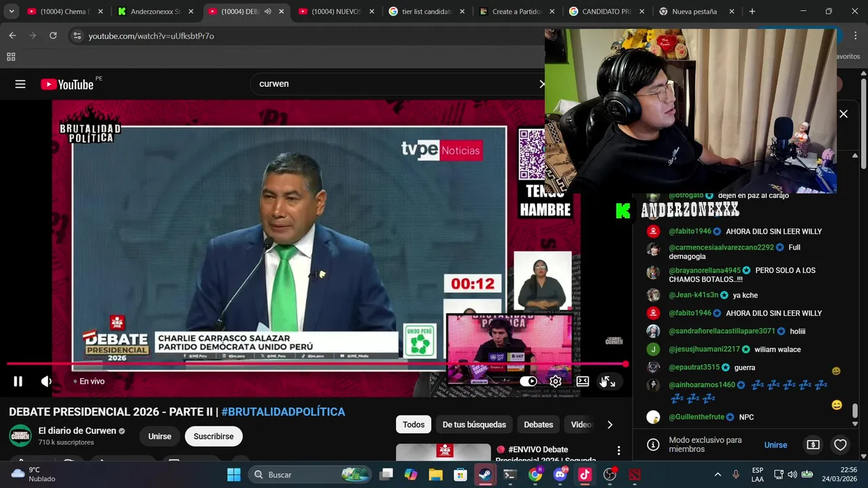Screen dimensions: 868x488
Task: Open the system volume tray icon
Action: coord(792,474)
